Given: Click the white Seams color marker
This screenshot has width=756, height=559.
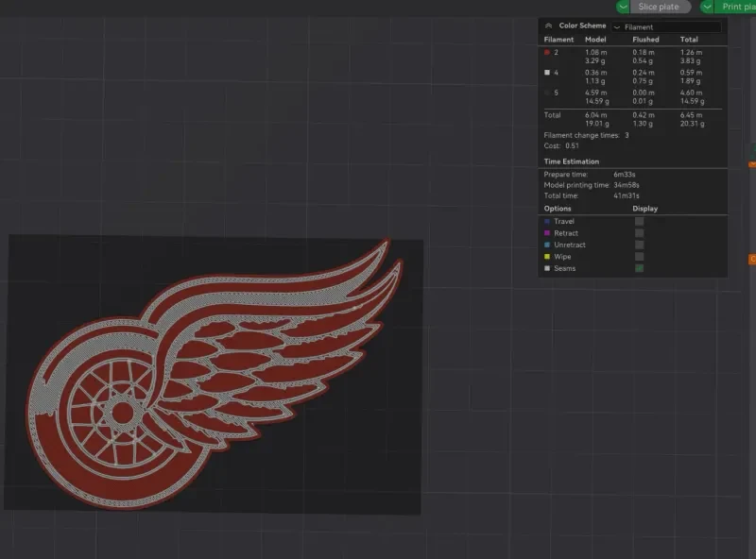Looking at the screenshot, I should point(547,268).
